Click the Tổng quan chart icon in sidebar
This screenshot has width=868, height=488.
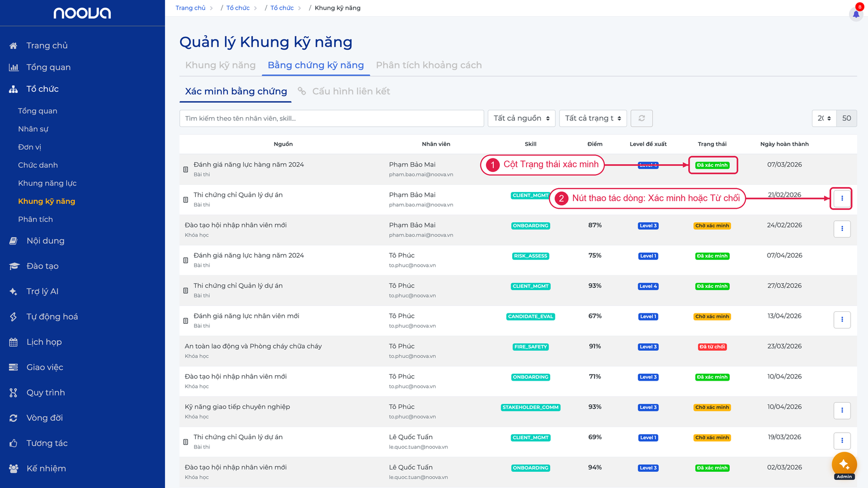pyautogui.click(x=14, y=67)
